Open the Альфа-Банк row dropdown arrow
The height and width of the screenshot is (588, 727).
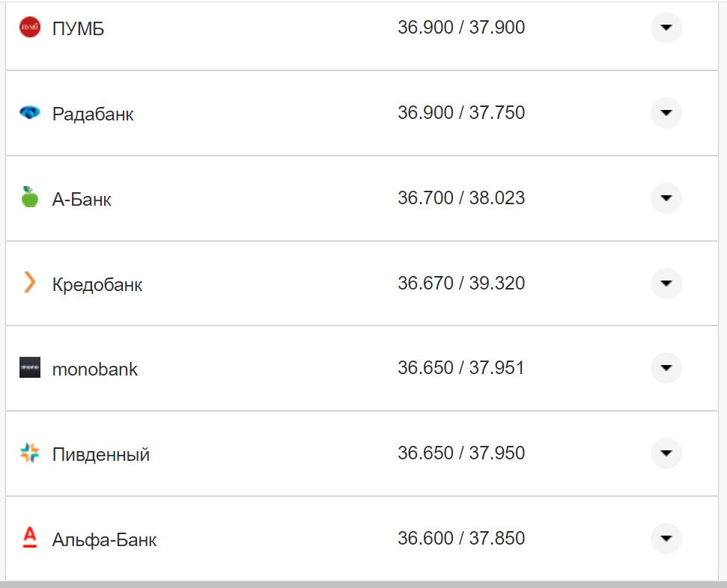[x=666, y=539]
